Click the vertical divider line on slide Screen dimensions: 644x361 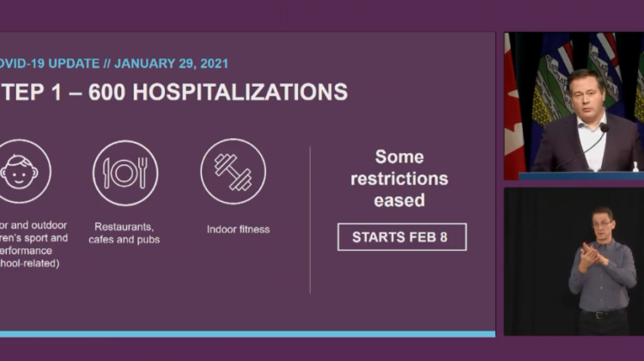tap(310, 219)
